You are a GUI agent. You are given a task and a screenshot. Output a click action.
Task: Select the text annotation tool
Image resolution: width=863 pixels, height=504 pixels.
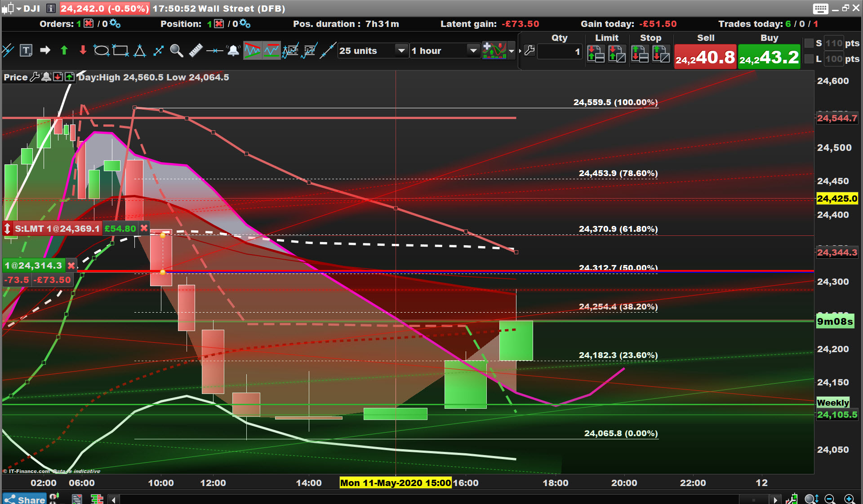(x=26, y=51)
